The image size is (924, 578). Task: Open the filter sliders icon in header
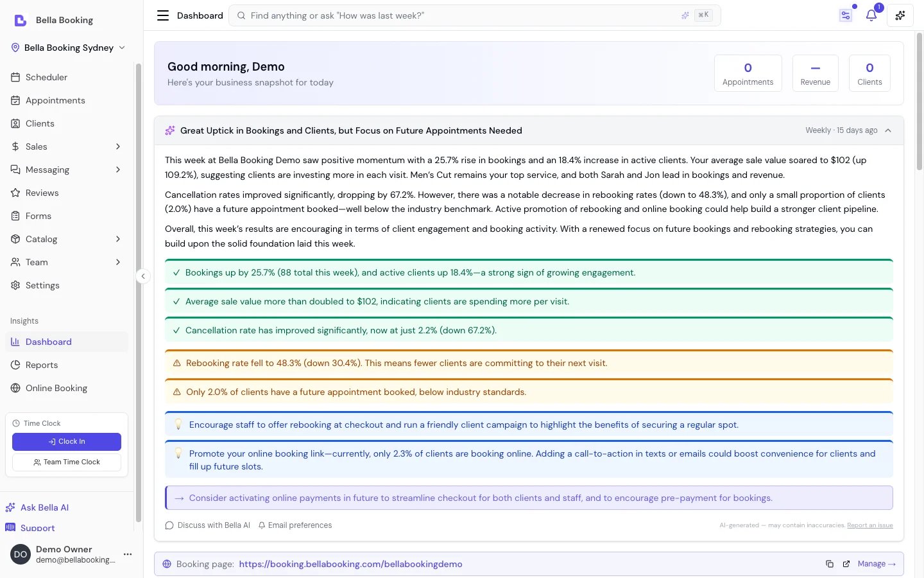[846, 15]
